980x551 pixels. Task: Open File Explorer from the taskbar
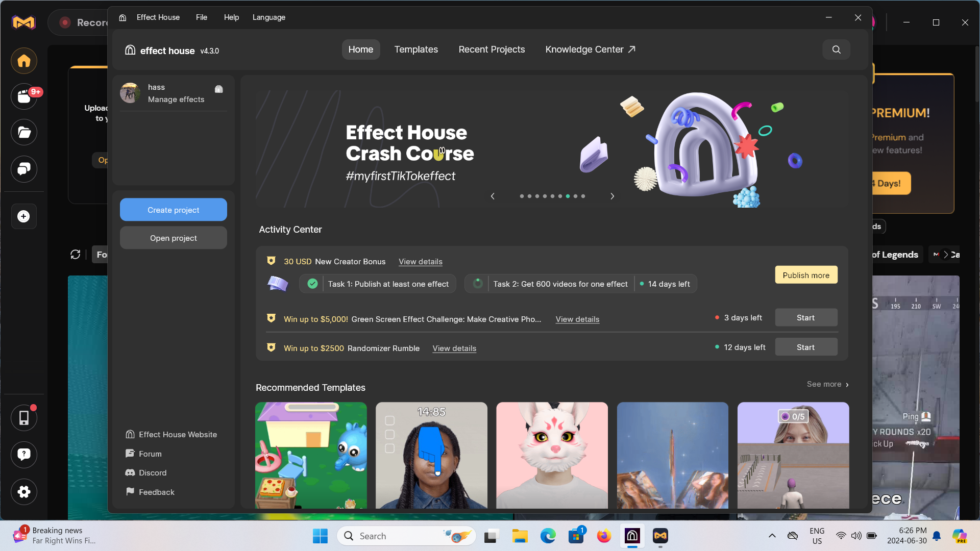click(520, 536)
